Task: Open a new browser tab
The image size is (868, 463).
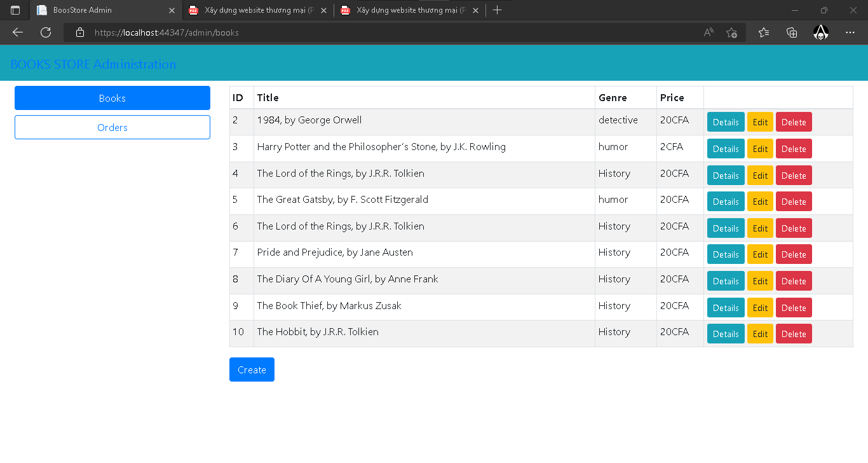Action: 497,10
